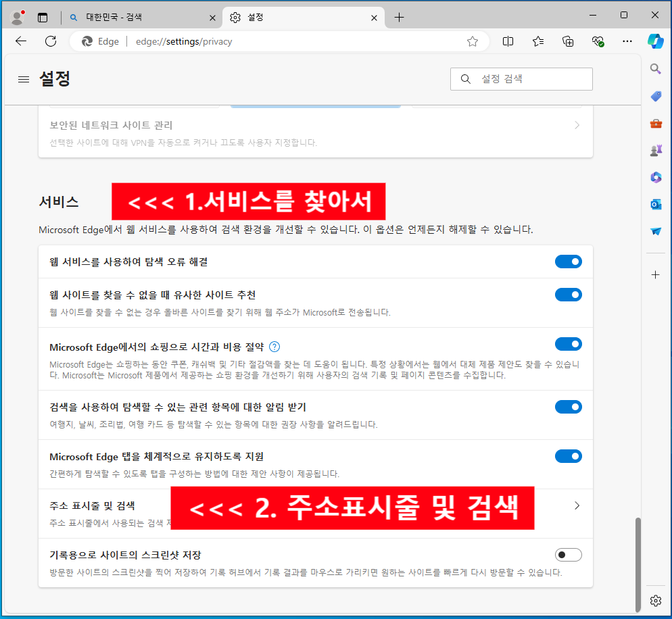Open Settings and more ellipsis menu

pyautogui.click(x=627, y=41)
